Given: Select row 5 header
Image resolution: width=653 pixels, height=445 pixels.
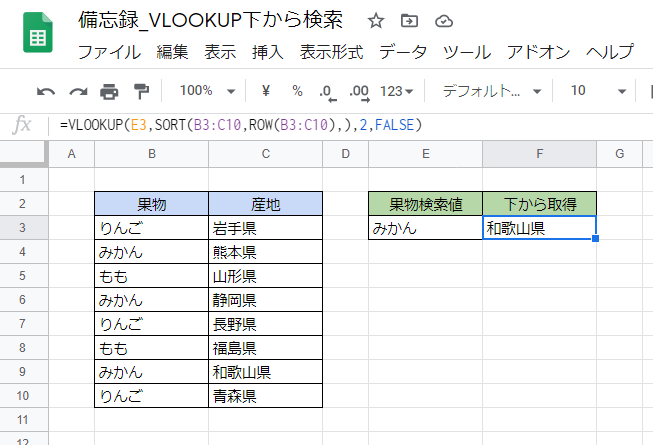Looking at the screenshot, I should point(24,276).
